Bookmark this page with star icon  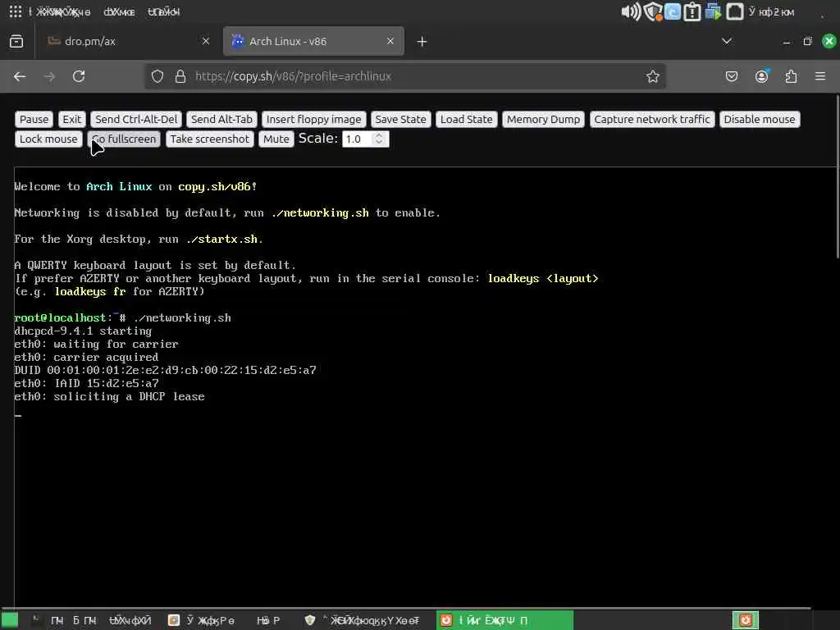coord(652,76)
